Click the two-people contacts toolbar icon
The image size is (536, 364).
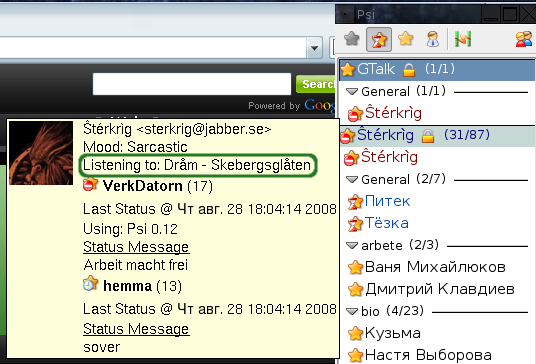524,39
